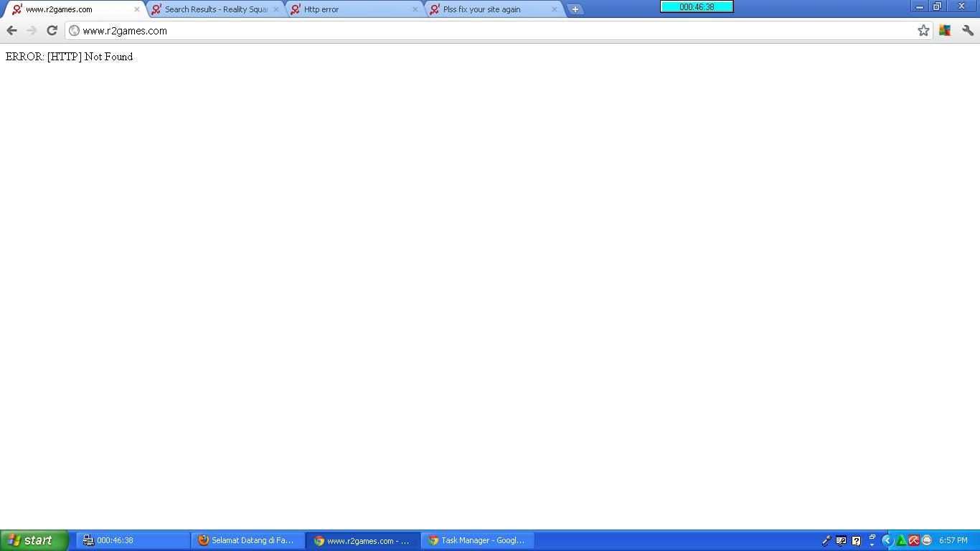Open the 000:46:38 timer taskbar item
This screenshot has width=980, height=551.
click(x=133, y=540)
